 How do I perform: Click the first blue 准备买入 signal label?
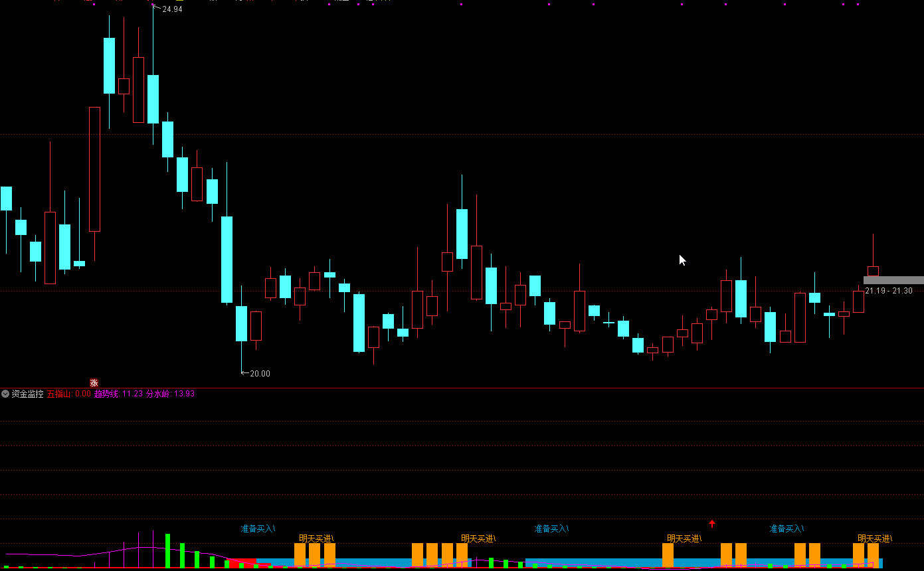pos(258,529)
